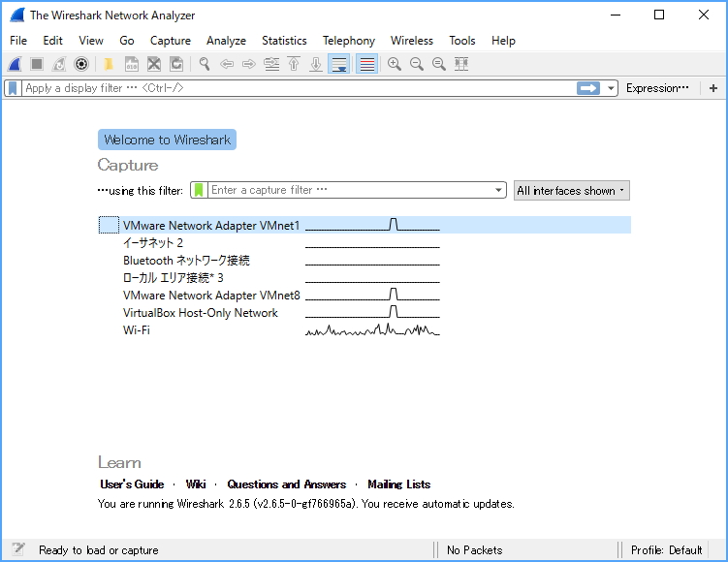Jump to first packet icon
Image resolution: width=728 pixels, height=562 pixels.
[294, 64]
